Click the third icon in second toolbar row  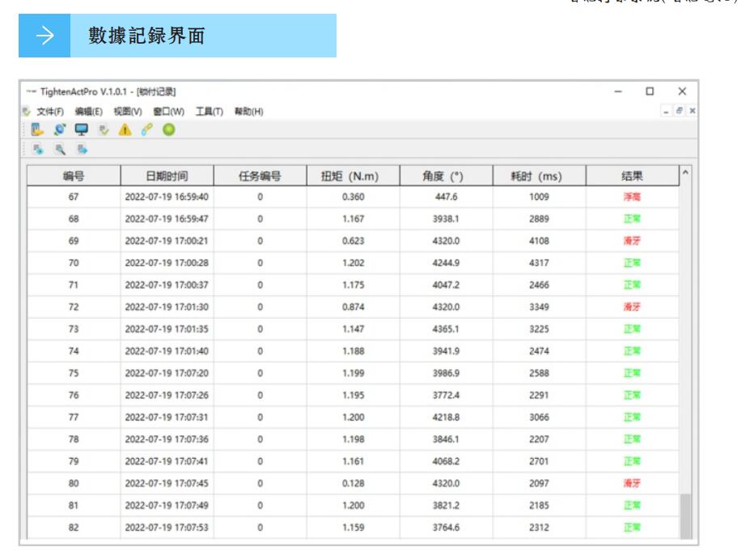point(82,150)
